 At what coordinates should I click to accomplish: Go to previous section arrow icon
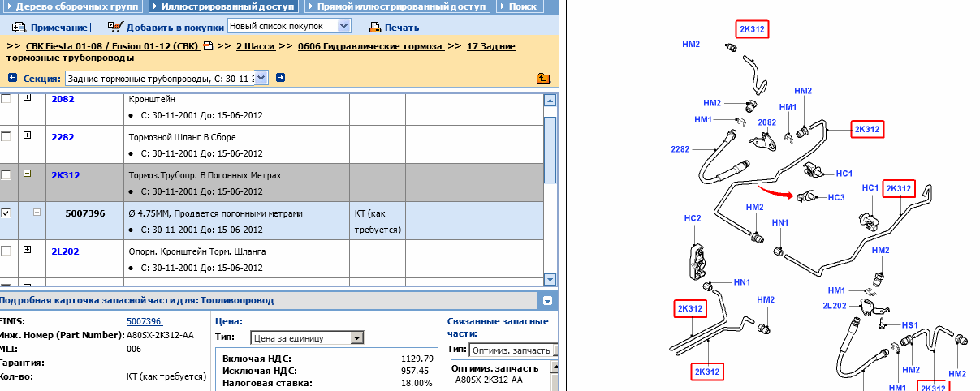[x=12, y=78]
